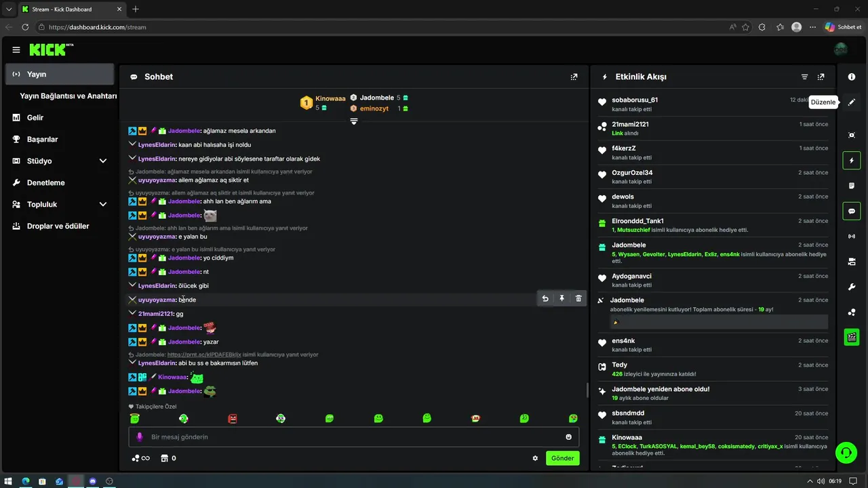Open chat settings gear icon

click(x=535, y=458)
